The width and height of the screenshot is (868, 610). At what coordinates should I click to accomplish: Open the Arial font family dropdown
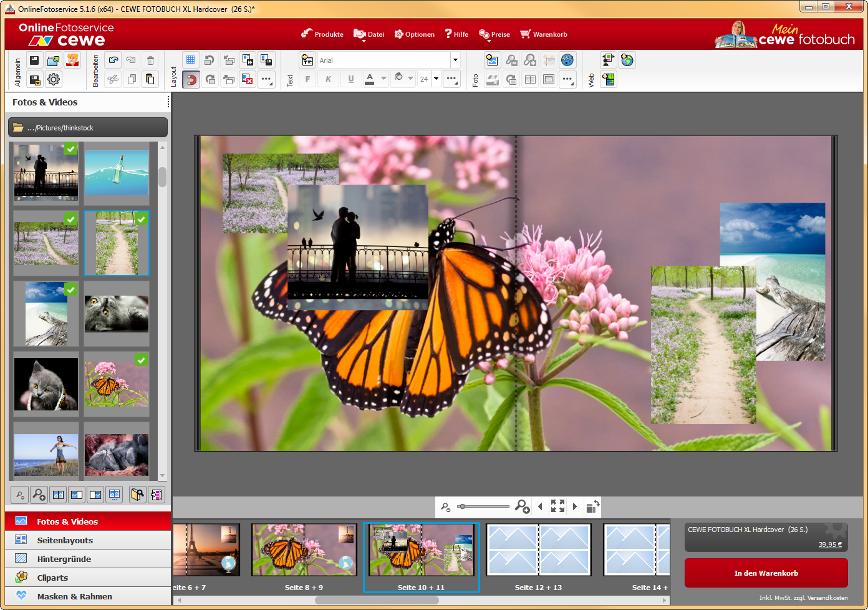click(455, 61)
